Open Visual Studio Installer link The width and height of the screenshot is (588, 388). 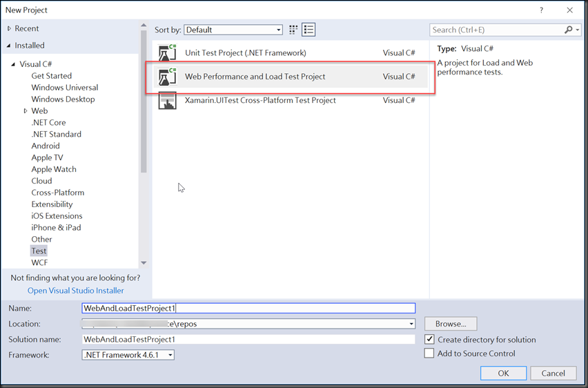point(75,291)
